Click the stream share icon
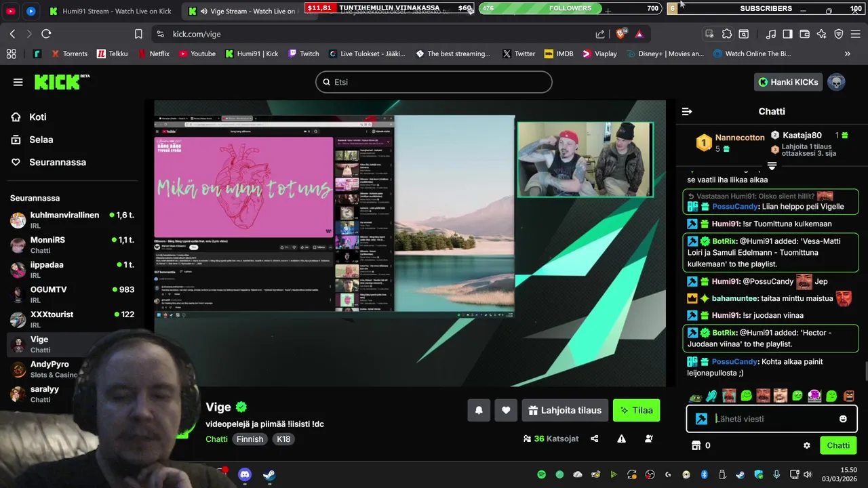 [595, 439]
